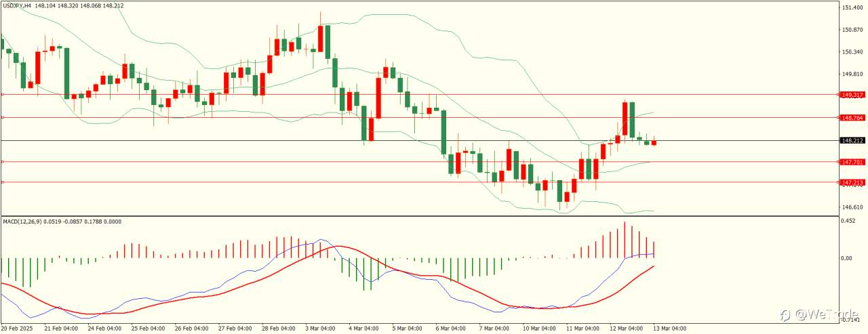This screenshot has height=334, width=868.
Task: Click the 13 Mar 04:00 time label
Action: (670, 329)
